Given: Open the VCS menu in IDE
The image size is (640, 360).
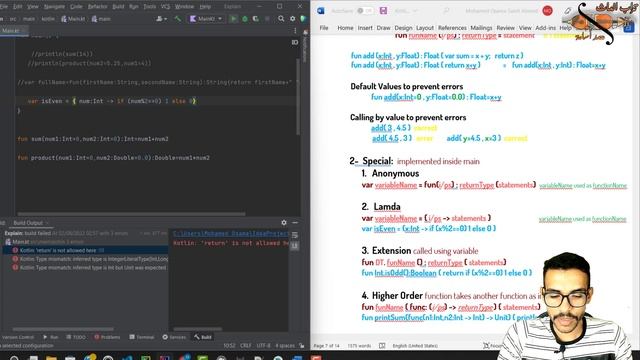Looking at the screenshot, I should (165, 7).
